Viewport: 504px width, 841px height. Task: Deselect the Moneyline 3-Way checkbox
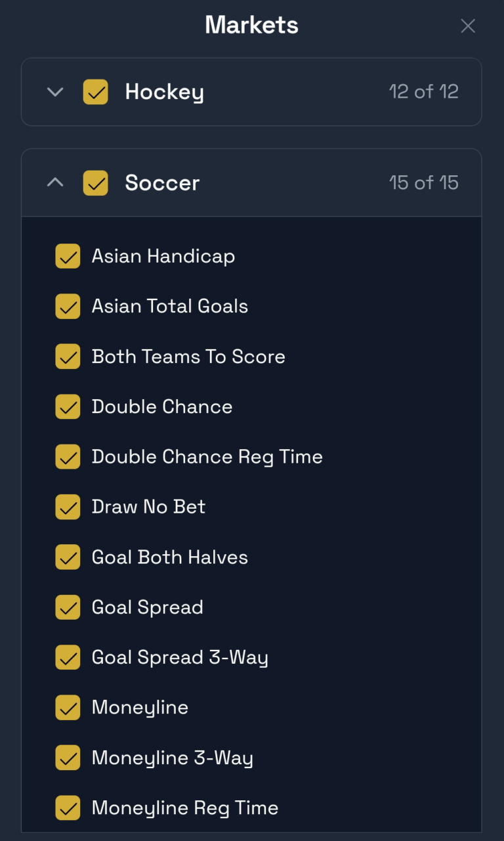pos(68,758)
